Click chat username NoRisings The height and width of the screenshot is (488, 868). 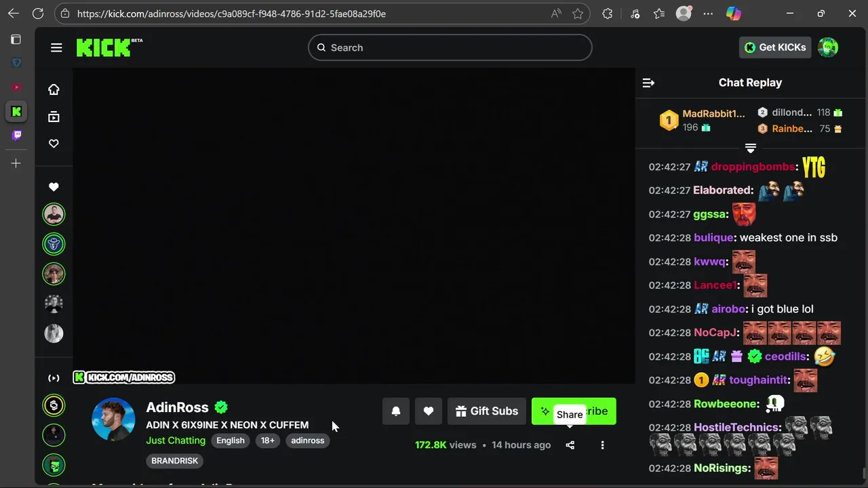[x=722, y=468]
